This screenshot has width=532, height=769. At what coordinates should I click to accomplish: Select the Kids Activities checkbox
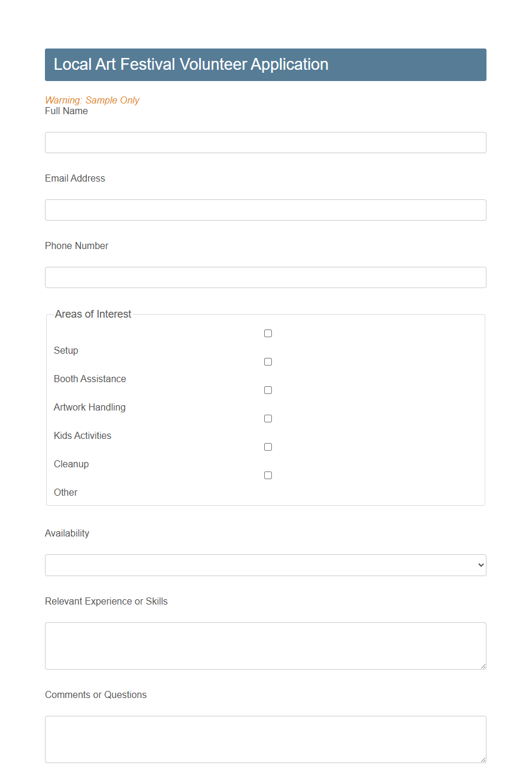pos(268,418)
